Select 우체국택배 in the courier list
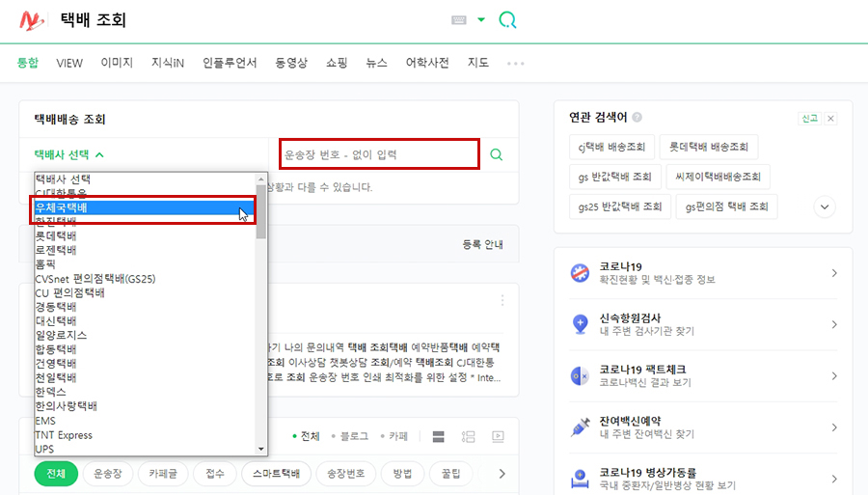 [145, 207]
